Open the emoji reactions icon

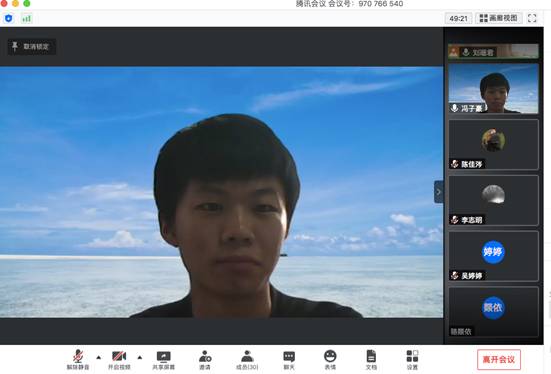(330, 360)
